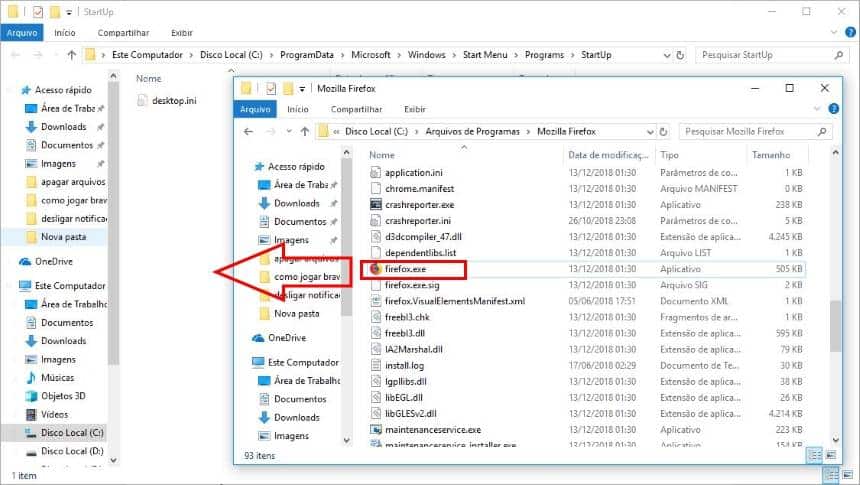Open OneDrive icon in Mozilla Firefox sidebar
This screenshot has height=485, width=860.
pos(258,338)
